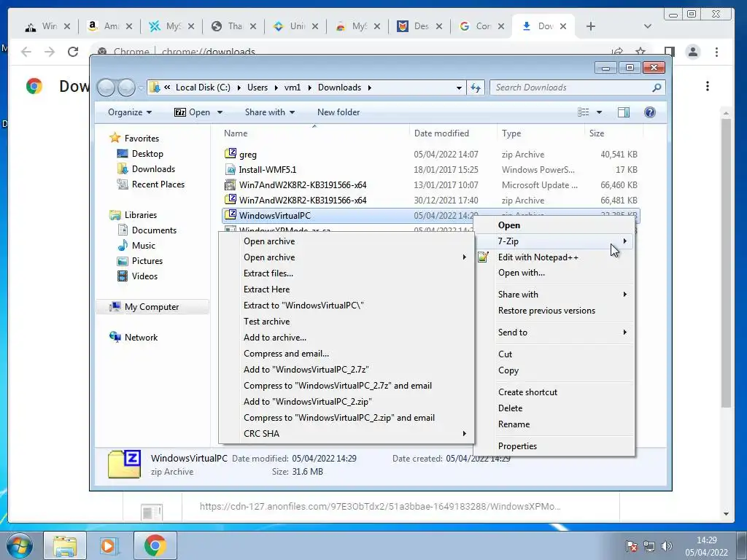The image size is (747, 560).
Task: Click the Win7AndW2K8R2-KB3191566-x64 zip Archive row
Action: click(430, 200)
